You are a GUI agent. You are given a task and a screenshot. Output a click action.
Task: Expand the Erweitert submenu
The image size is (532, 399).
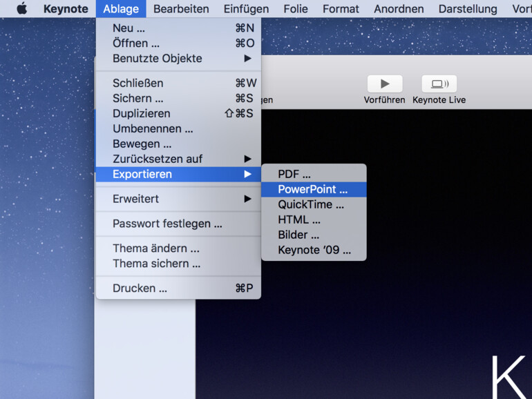[x=178, y=199]
